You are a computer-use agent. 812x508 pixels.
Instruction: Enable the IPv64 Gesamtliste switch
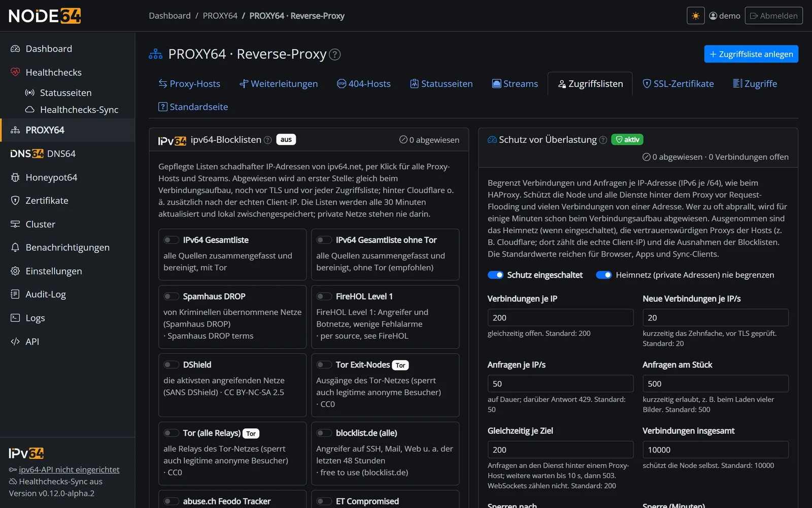click(x=171, y=240)
